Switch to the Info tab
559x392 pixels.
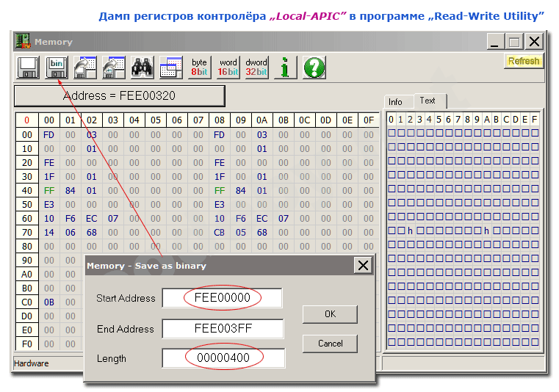[398, 102]
